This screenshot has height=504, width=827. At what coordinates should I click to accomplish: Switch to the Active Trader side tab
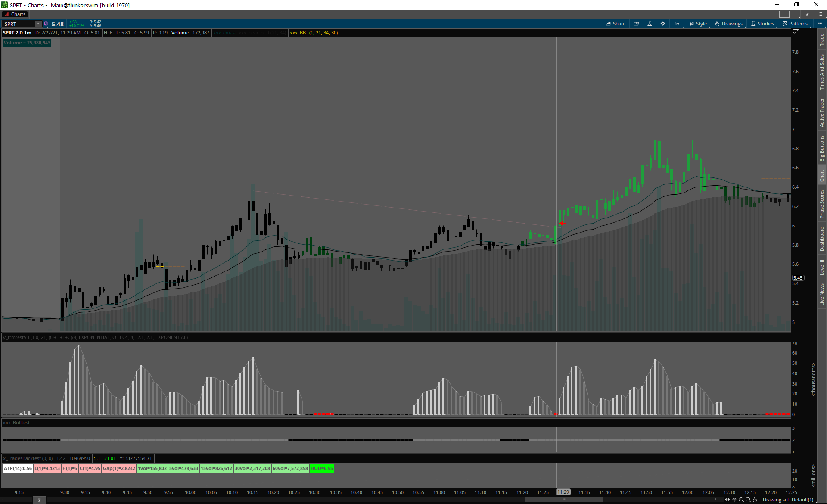click(822, 112)
